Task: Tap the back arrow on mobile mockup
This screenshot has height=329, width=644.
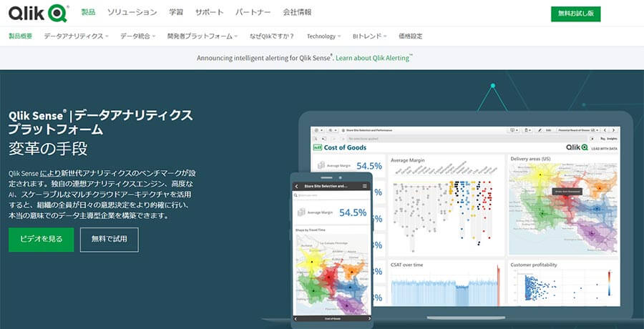Action: click(x=297, y=186)
